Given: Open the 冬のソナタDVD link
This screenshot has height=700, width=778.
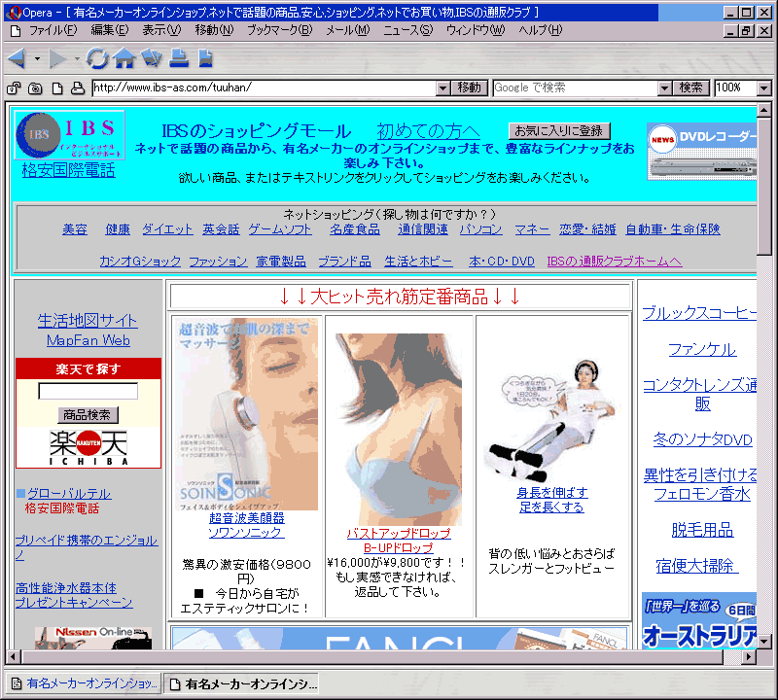Looking at the screenshot, I should (702, 439).
